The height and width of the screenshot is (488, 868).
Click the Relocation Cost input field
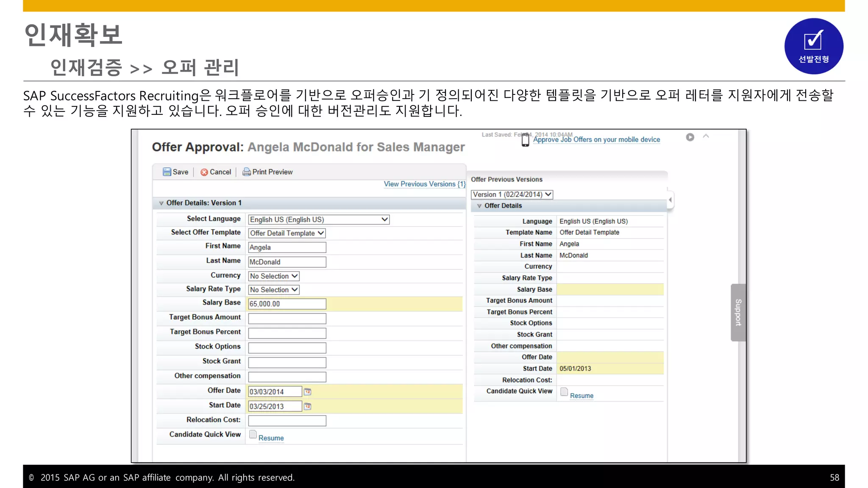tap(287, 421)
